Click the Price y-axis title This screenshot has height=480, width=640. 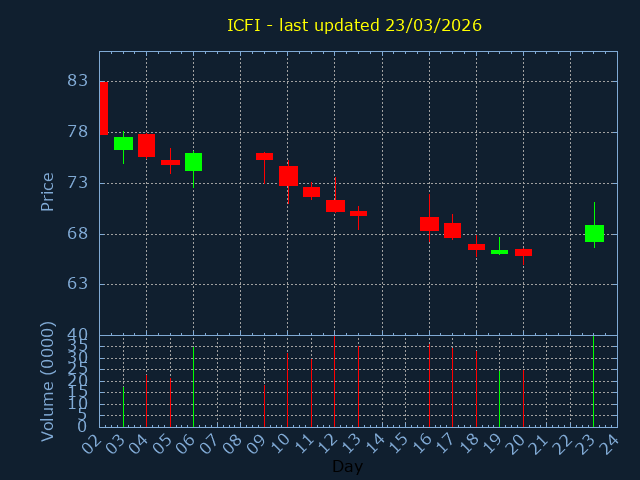click(47, 191)
